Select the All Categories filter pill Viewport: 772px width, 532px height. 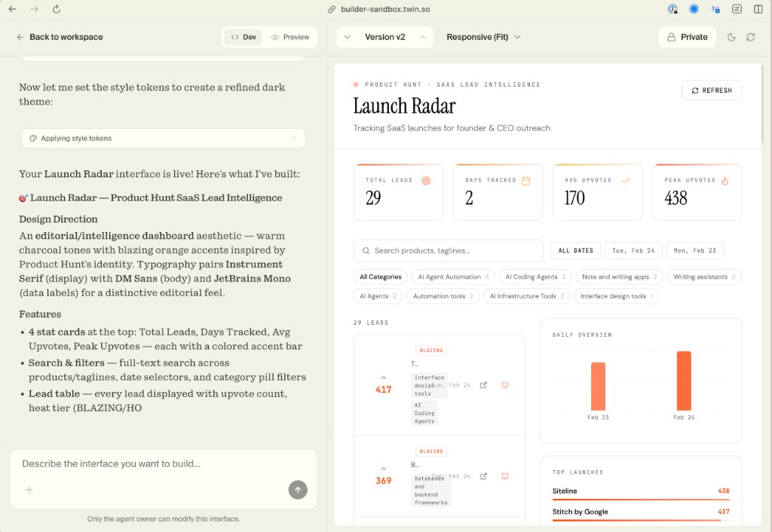point(381,277)
